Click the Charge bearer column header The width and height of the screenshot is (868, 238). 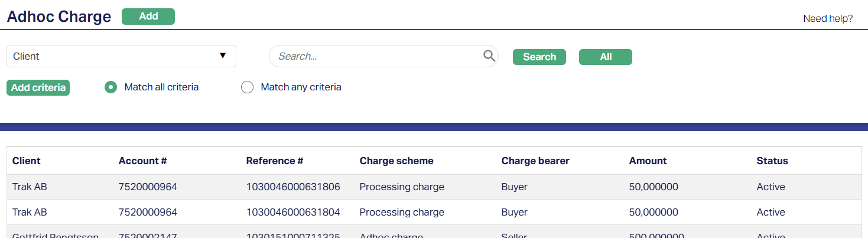[x=535, y=161]
